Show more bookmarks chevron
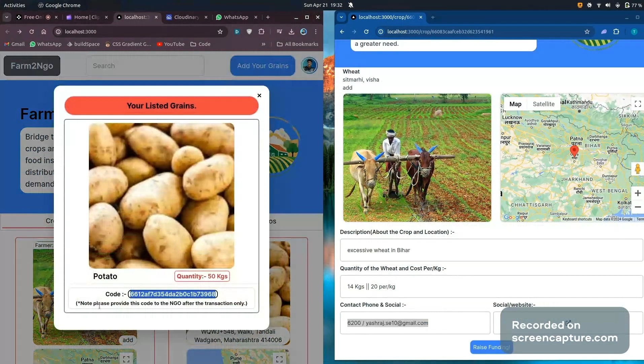This screenshot has width=644, height=364. tap(263, 44)
